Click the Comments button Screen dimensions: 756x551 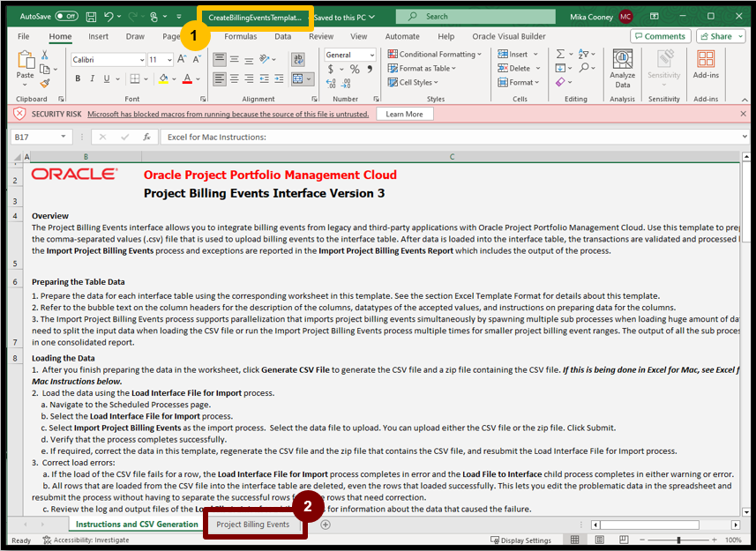660,36
